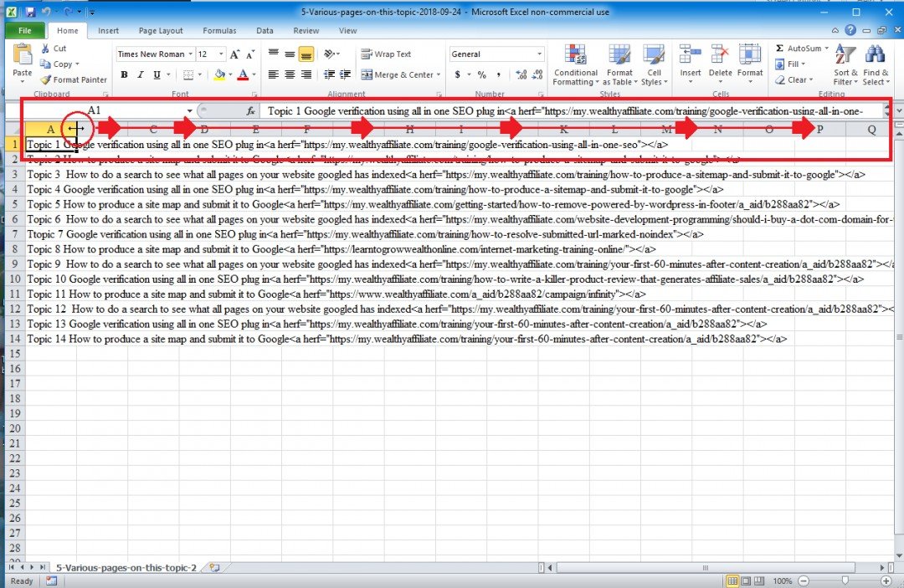Center text horizontally in cell
Viewport: 904px width, 588px height.
pyautogui.click(x=290, y=74)
